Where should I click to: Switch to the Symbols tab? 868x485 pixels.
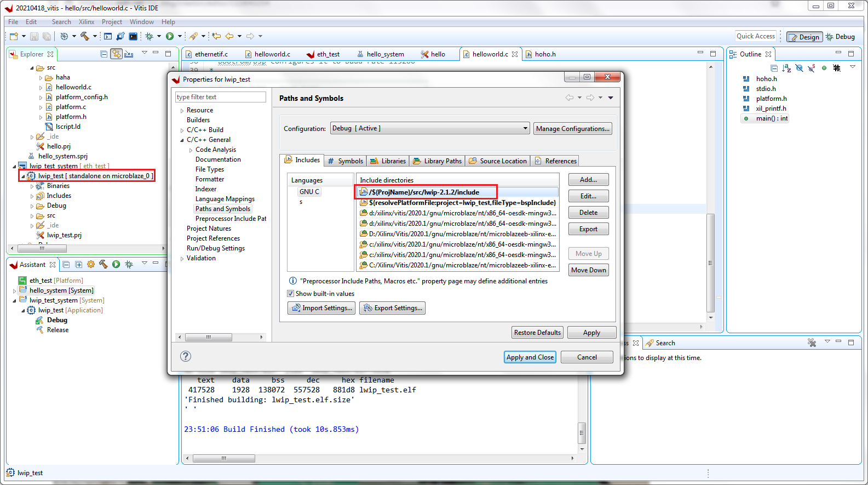pos(345,161)
